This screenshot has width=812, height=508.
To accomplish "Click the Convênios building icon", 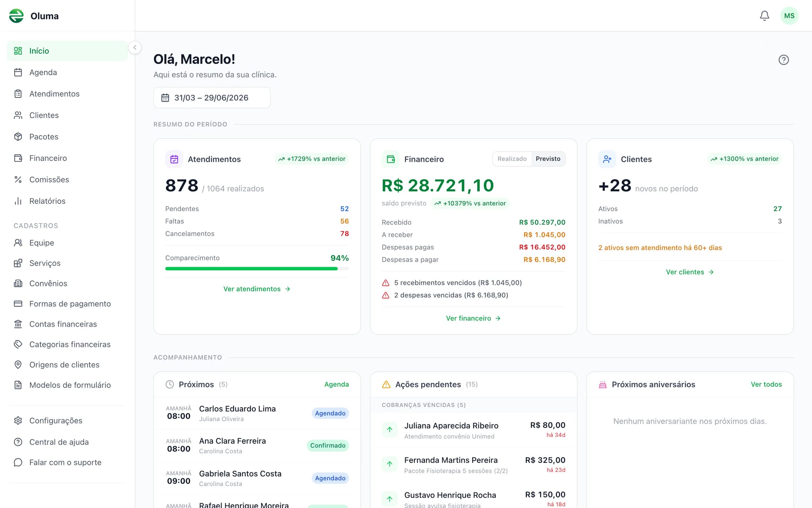I will click(x=18, y=283).
